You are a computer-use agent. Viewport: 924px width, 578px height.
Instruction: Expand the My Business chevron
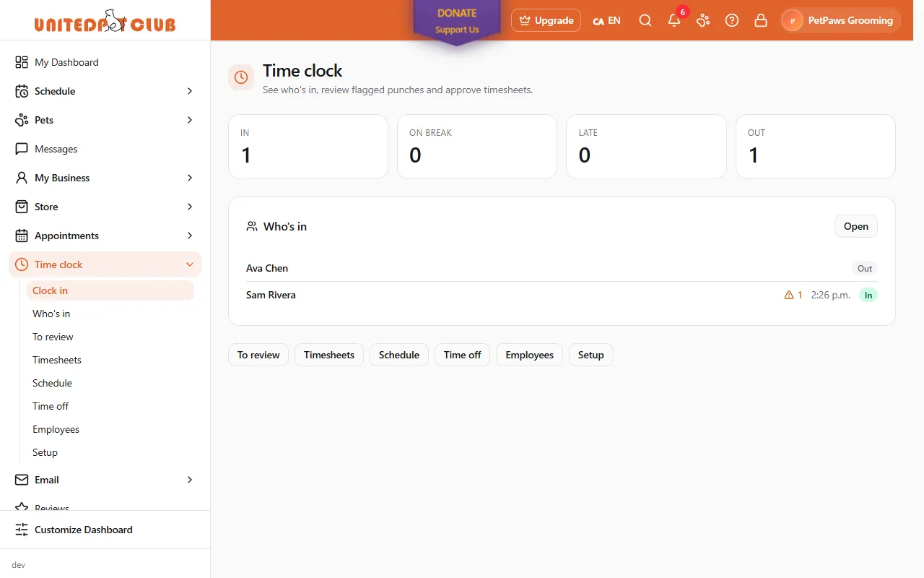(x=190, y=178)
